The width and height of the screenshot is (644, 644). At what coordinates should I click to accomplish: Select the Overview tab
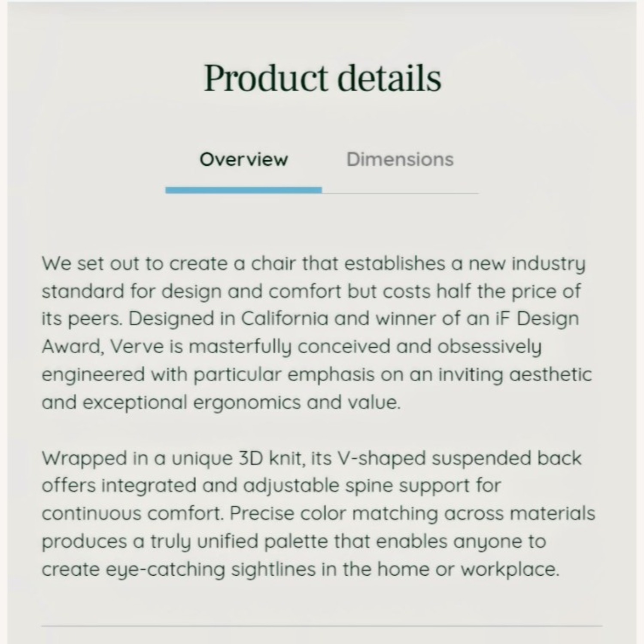click(243, 160)
